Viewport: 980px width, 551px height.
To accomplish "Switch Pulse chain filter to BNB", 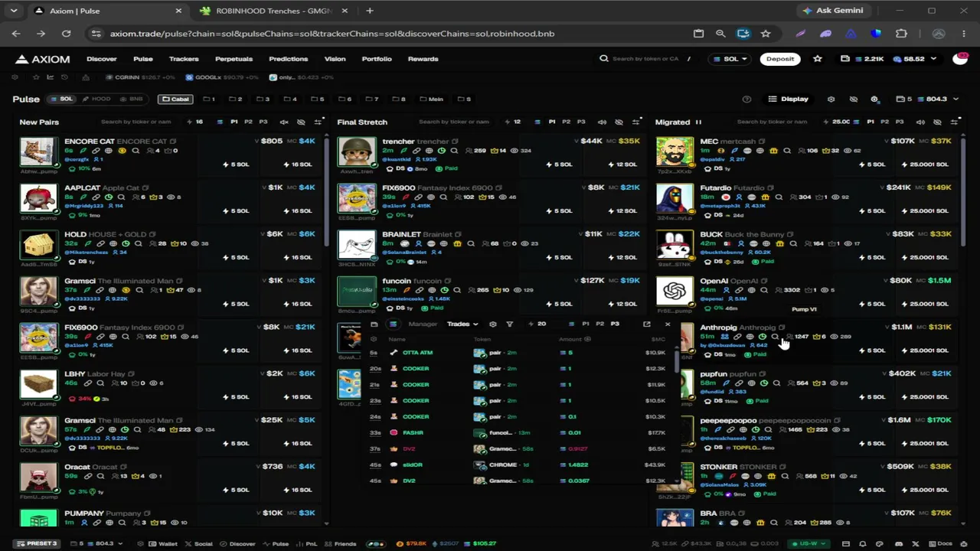I will pyautogui.click(x=132, y=99).
